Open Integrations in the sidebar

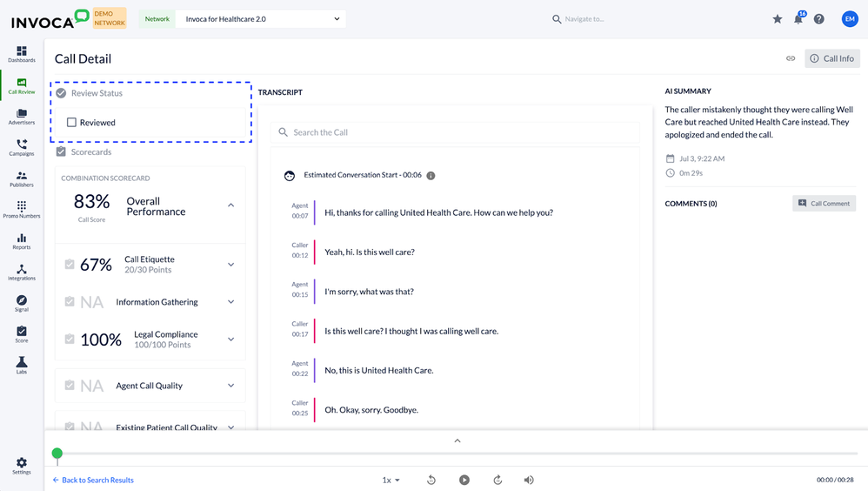click(22, 272)
